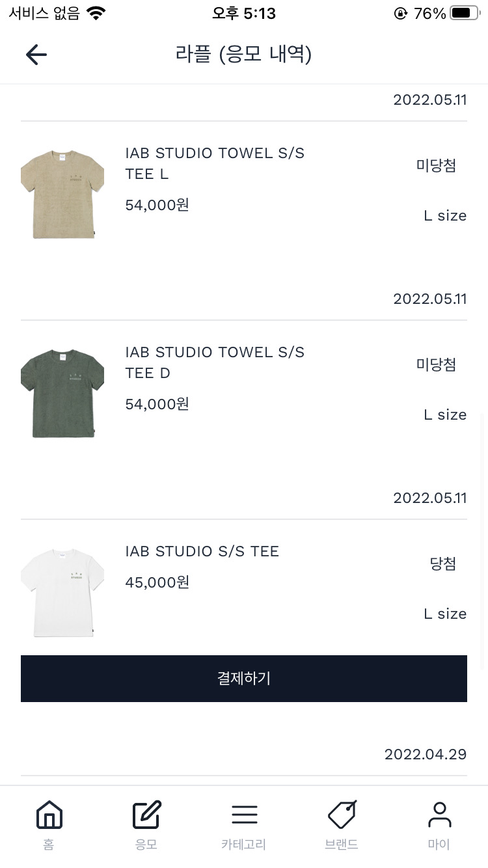Tap the rotation lock status icon
Image resolution: width=488 pixels, height=868 pixels.
coord(401,14)
